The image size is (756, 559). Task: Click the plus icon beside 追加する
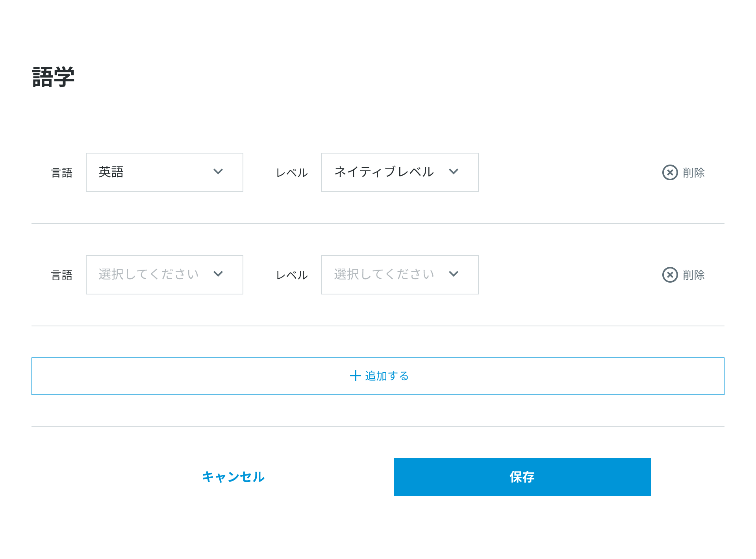(x=355, y=376)
